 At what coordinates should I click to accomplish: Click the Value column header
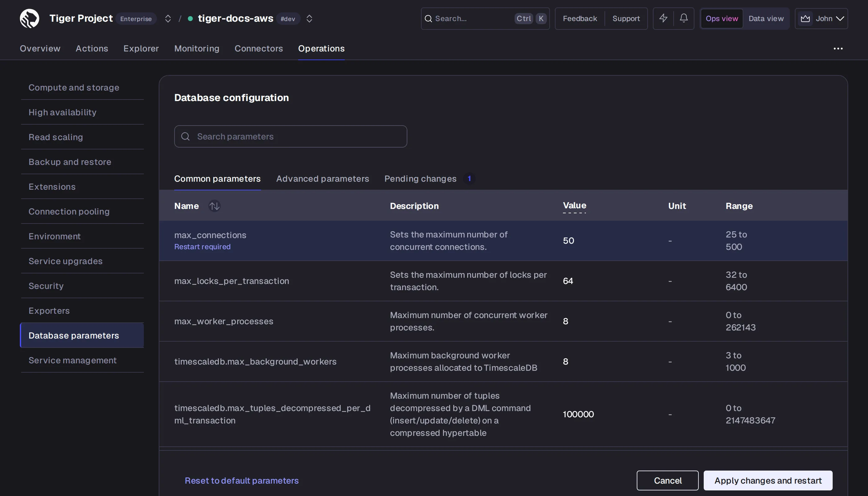coord(574,206)
